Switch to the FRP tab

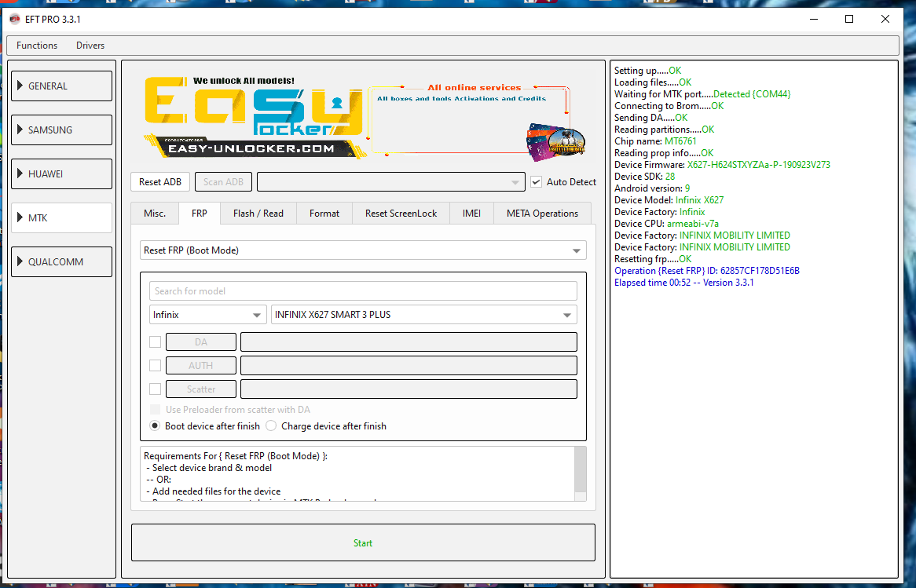click(200, 213)
